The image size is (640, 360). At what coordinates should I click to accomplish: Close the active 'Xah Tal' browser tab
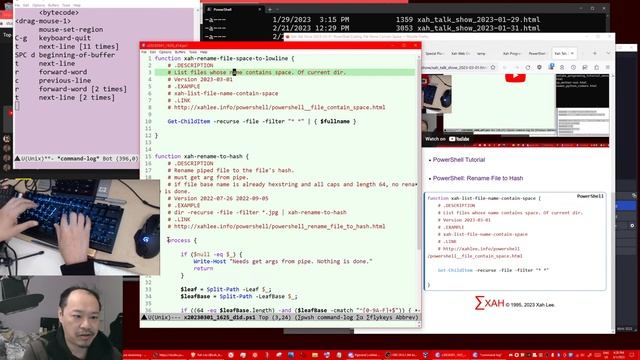point(572,53)
